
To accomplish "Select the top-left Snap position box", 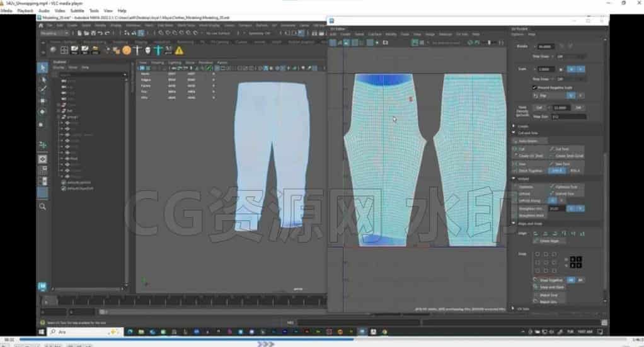I will click(538, 254).
